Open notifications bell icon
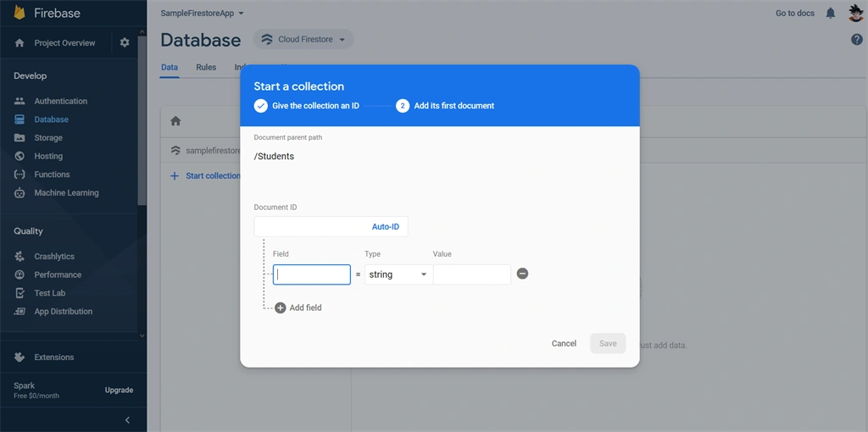This screenshot has width=868, height=432. [831, 13]
